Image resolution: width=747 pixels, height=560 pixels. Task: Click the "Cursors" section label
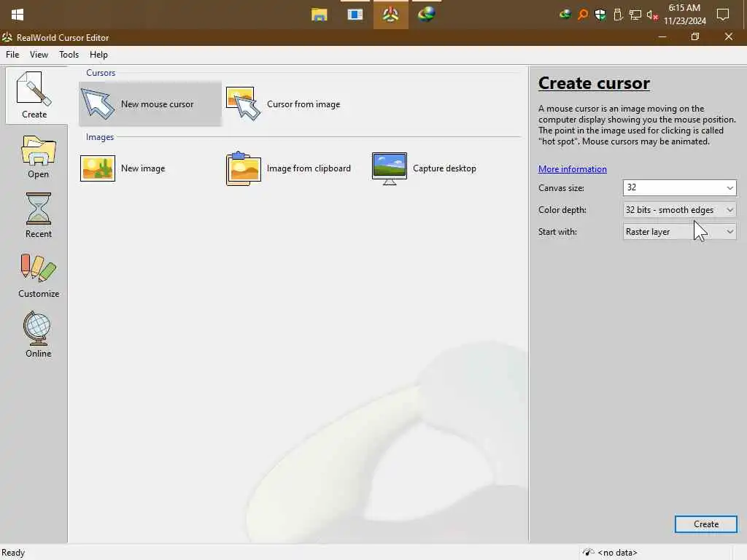[101, 73]
